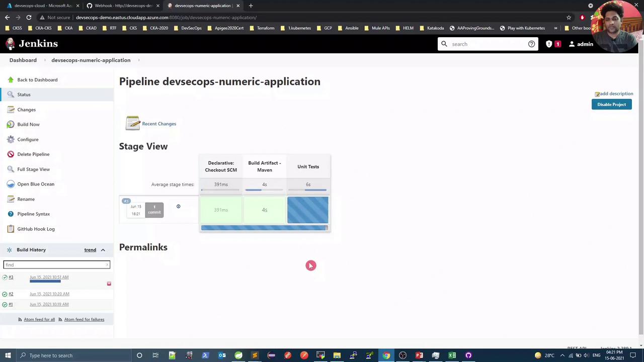This screenshot has width=644, height=362.
Task: Click the Unit Tests stage progress block
Action: (x=307, y=210)
